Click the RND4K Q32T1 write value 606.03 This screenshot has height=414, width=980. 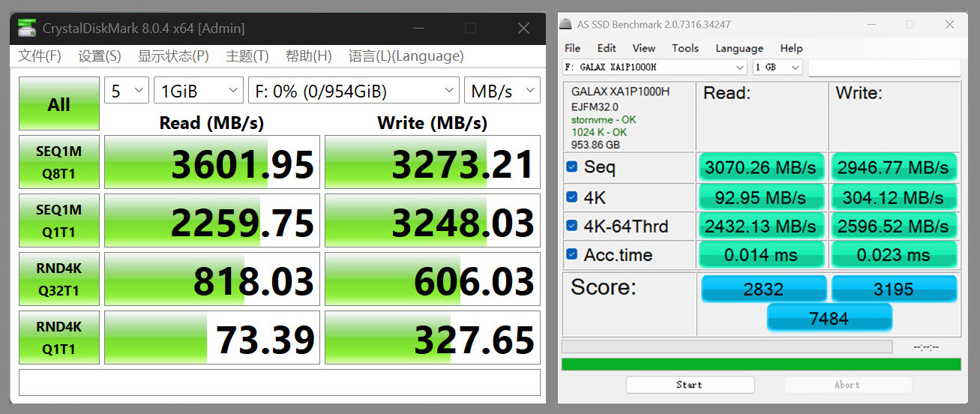tap(433, 279)
